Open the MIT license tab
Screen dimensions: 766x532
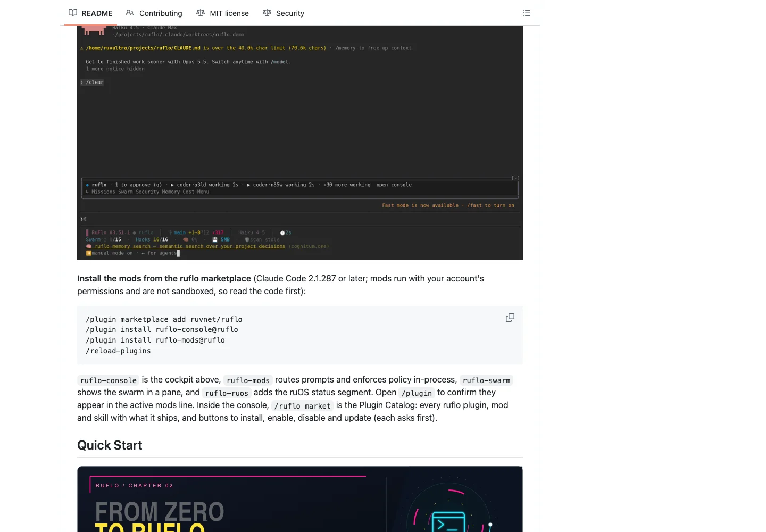pyautogui.click(x=222, y=13)
